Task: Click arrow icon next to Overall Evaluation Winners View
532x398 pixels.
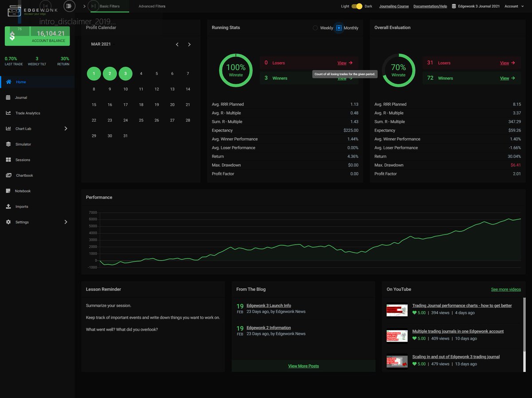Action: click(513, 78)
